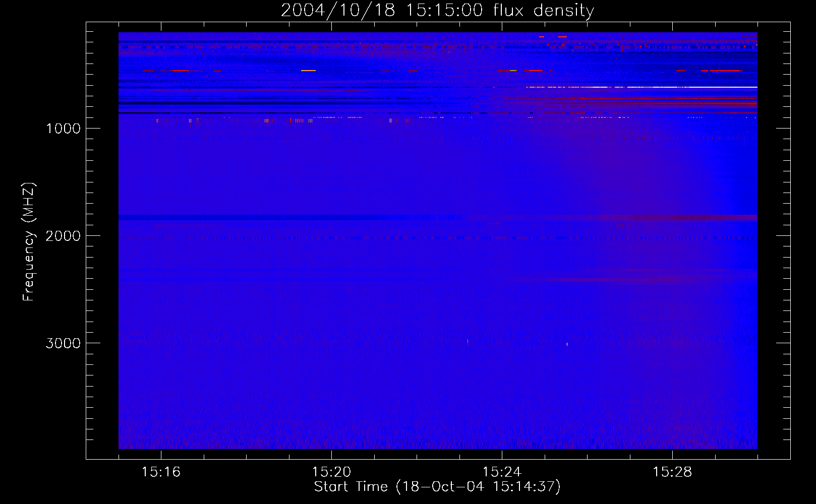Click the bright yellow emission line near 15:26
Image resolution: width=816 pixels, height=504 pixels.
point(641,87)
